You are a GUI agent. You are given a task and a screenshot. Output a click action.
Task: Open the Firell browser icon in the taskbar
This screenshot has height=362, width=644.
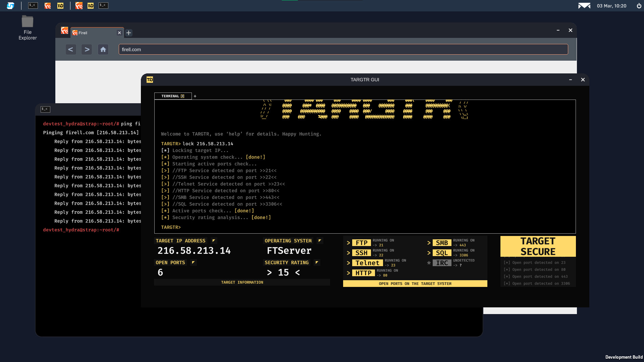tap(47, 5)
